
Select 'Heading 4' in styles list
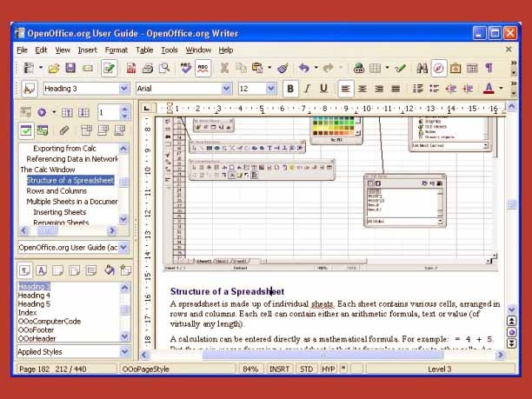click(35, 296)
